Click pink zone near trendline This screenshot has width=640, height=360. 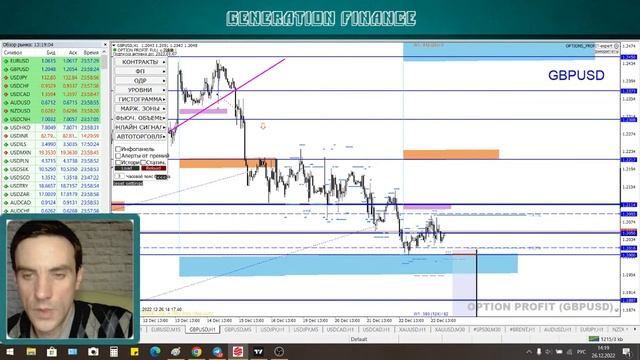click(x=203, y=111)
